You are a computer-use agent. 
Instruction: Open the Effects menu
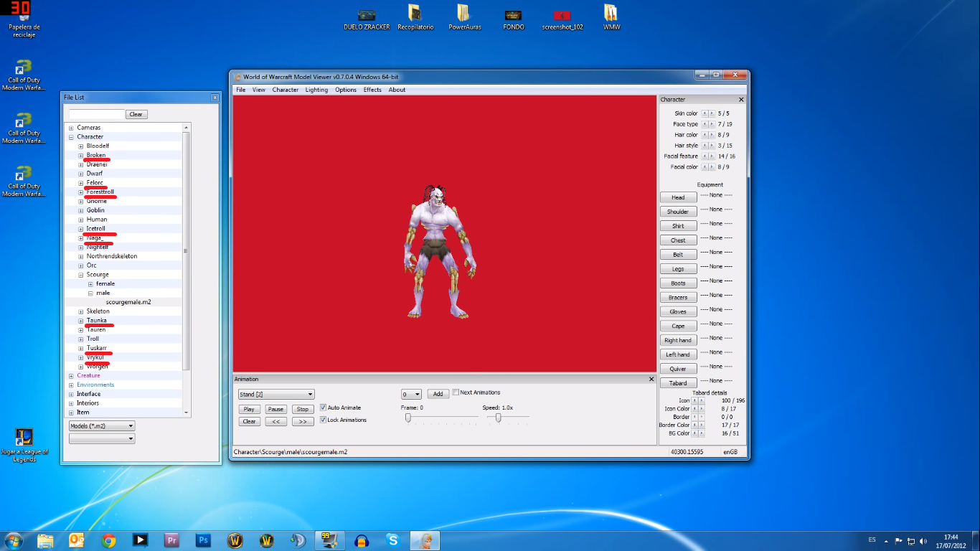coord(372,90)
